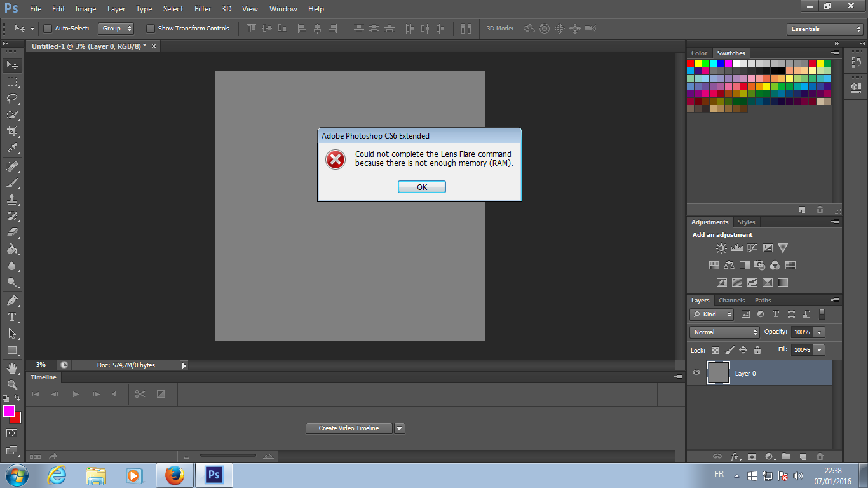Select the Zoom tool
Image resolution: width=868 pixels, height=488 pixels.
tap(12, 385)
